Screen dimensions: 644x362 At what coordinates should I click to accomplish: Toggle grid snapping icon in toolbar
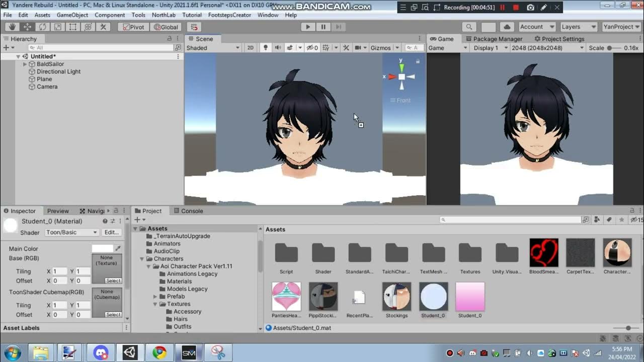pyautogui.click(x=195, y=27)
